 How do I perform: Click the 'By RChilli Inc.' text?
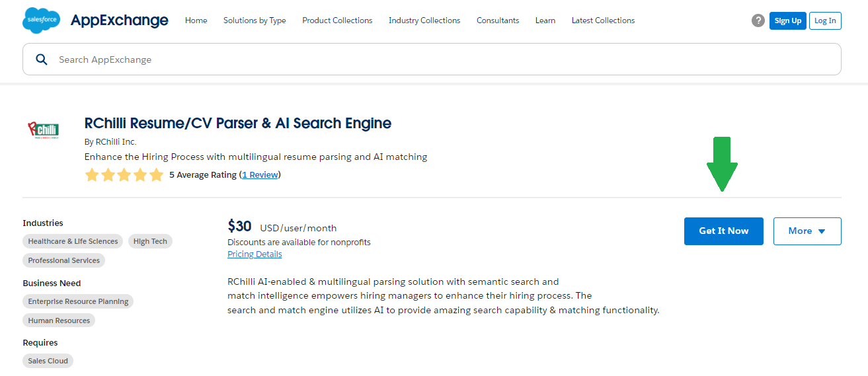point(110,142)
